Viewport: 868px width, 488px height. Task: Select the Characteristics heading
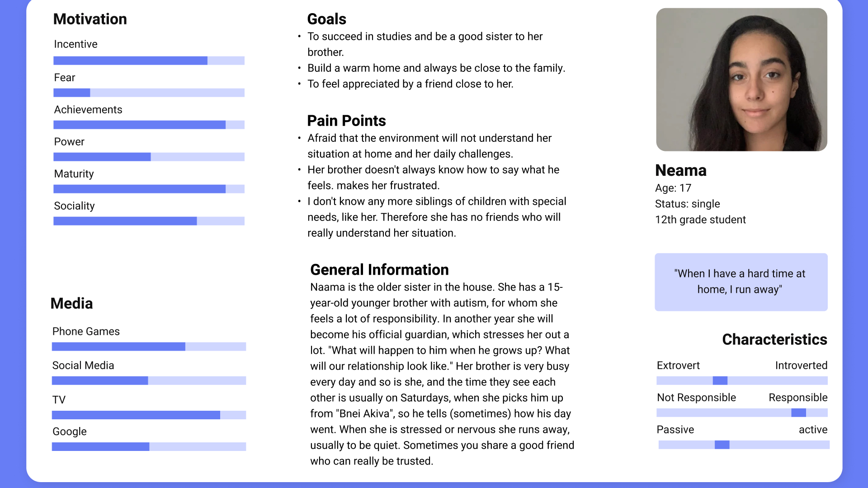tap(775, 339)
